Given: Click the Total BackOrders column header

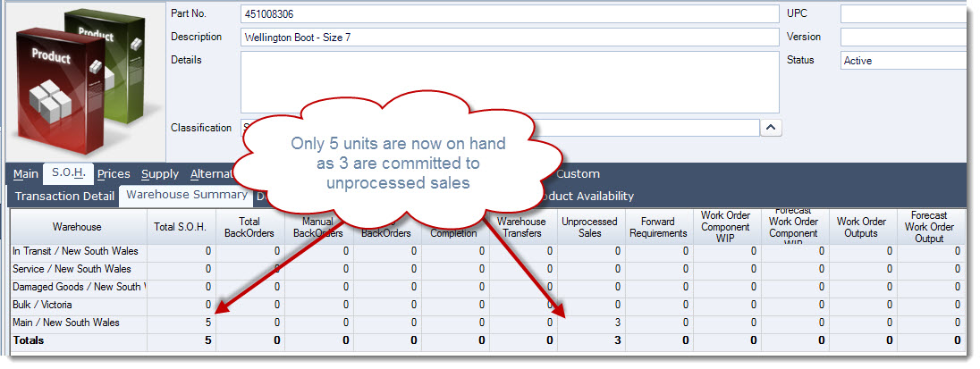Looking at the screenshot, I should click(x=249, y=227).
